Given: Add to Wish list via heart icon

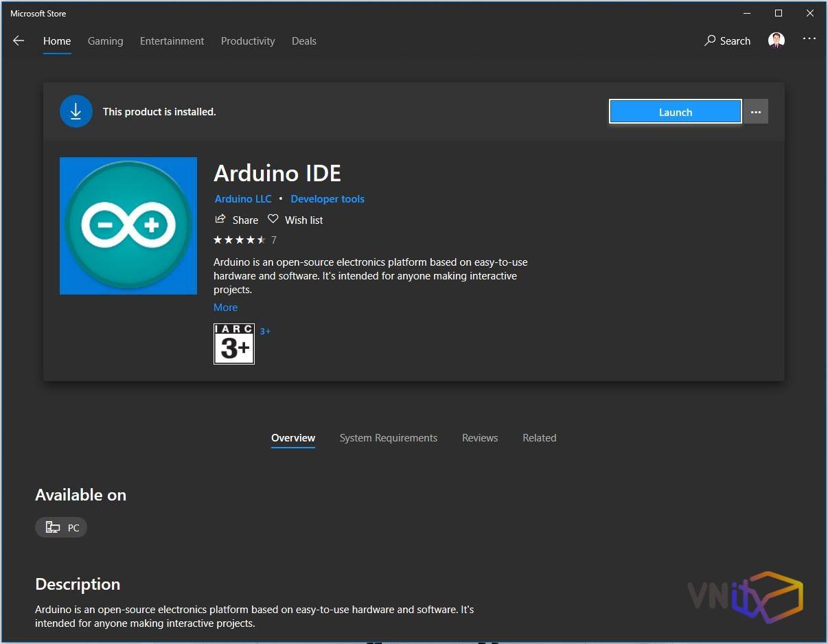Looking at the screenshot, I should (x=273, y=220).
